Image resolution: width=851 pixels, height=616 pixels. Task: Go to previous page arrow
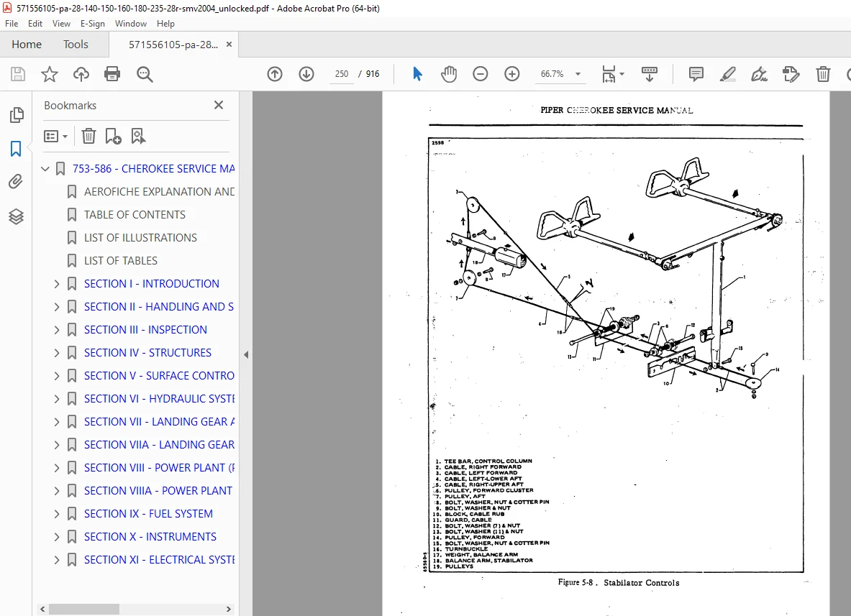[x=275, y=74]
